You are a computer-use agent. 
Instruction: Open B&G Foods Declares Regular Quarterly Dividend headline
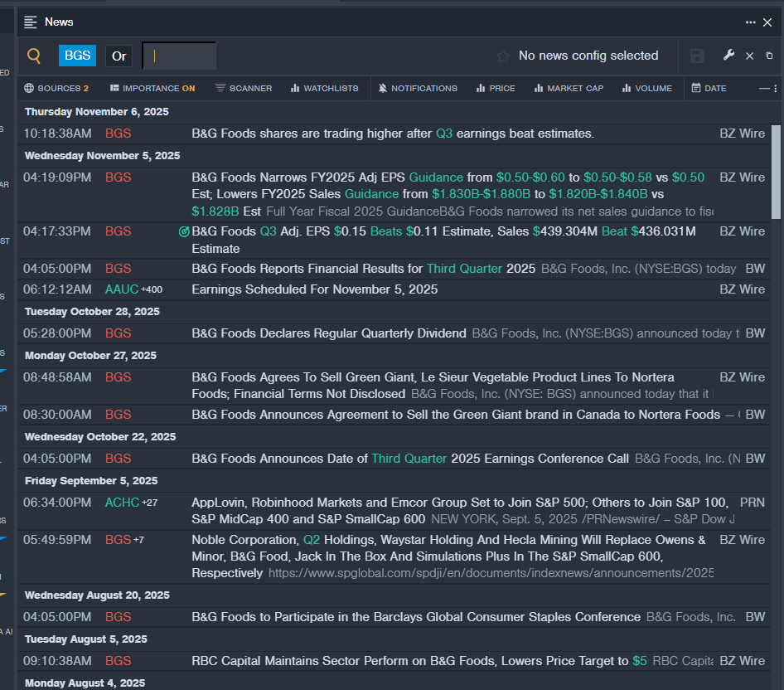coord(329,333)
